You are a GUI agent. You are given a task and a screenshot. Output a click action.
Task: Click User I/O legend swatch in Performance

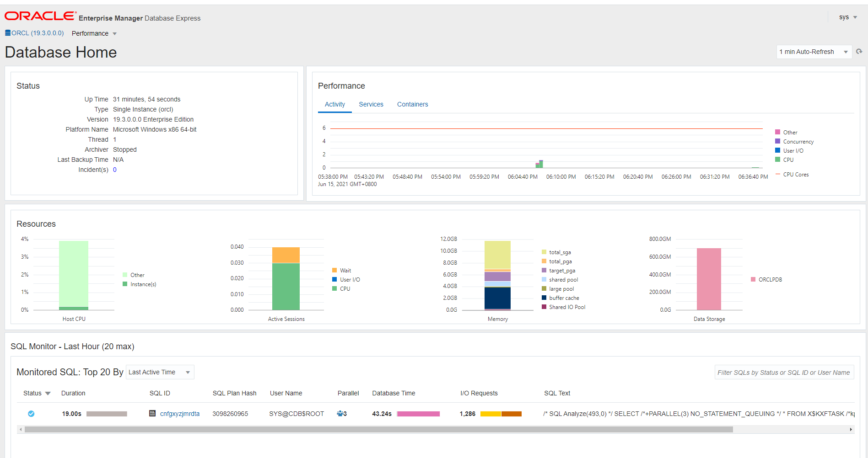(x=777, y=150)
